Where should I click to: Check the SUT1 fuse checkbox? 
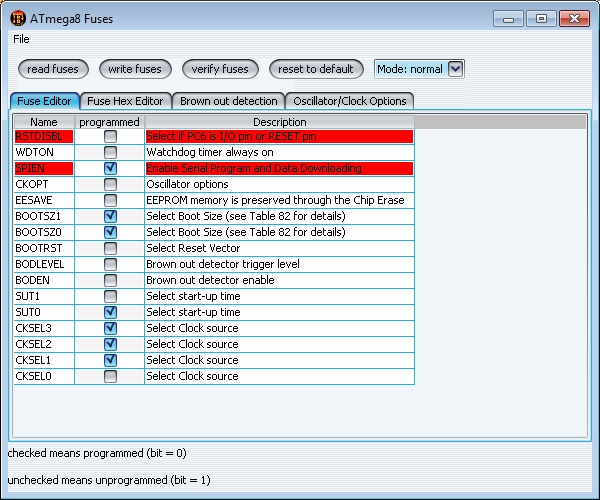click(110, 296)
